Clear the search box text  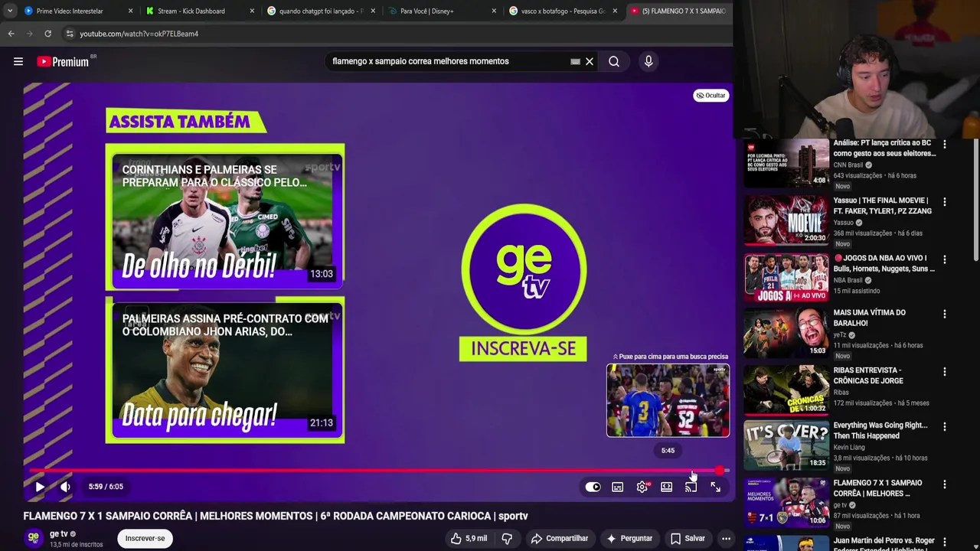coord(590,61)
